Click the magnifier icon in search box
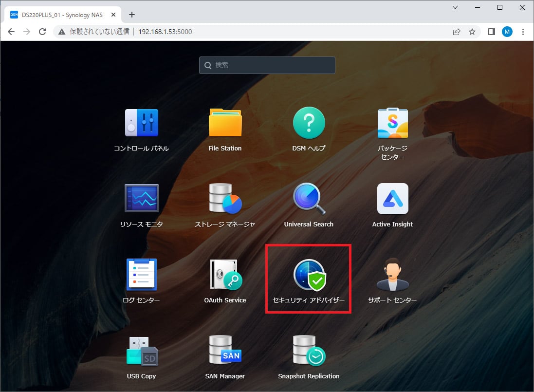534x392 pixels. (x=208, y=65)
